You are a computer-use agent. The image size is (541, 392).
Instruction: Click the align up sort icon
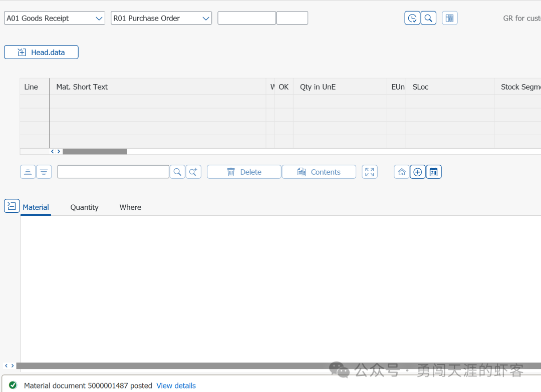(28, 172)
